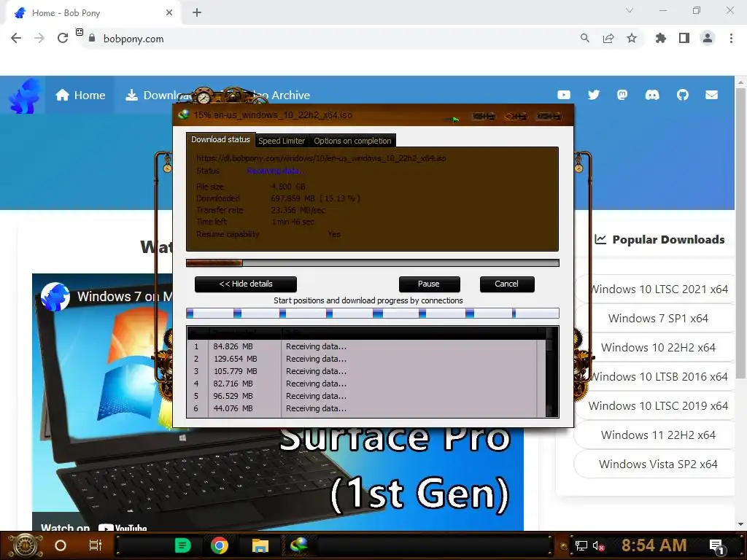Image resolution: width=747 pixels, height=560 pixels.
Task: Open the extensions puzzle icon
Action: [660, 38]
